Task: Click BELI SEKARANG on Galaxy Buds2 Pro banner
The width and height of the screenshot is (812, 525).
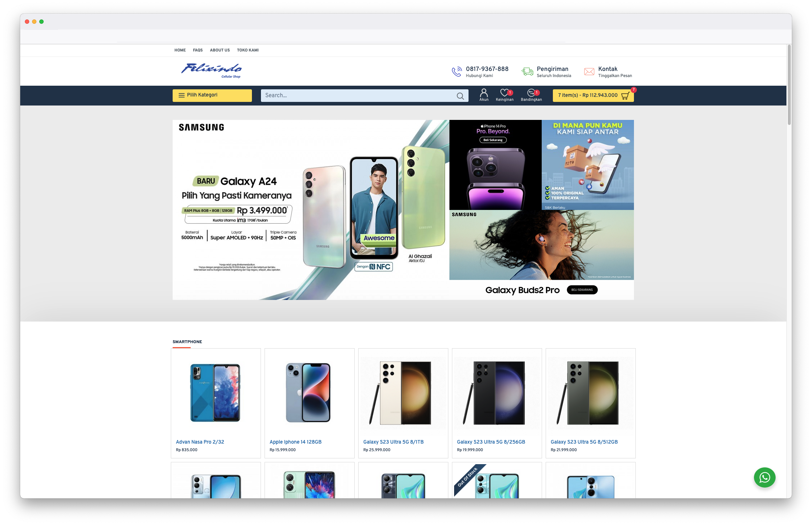Action: (582, 290)
